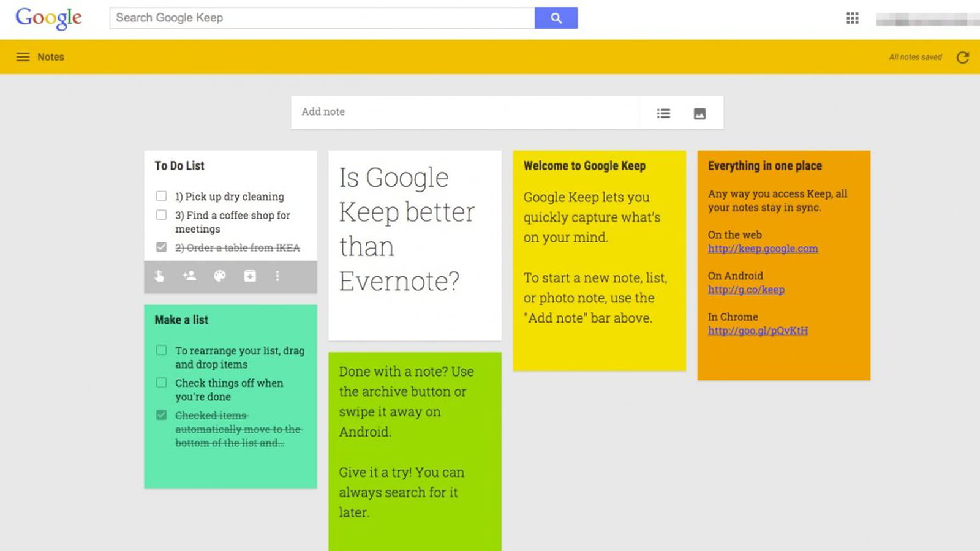Click the Notes header label
The width and height of the screenshot is (980, 551).
coord(51,57)
